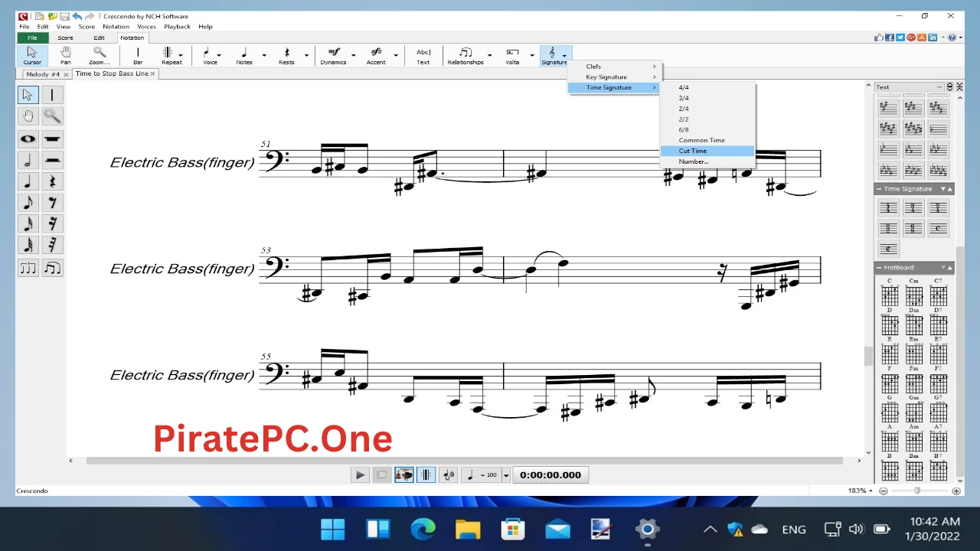This screenshot has width=980, height=551.
Task: Select the triplet tool in left palette
Action: click(28, 268)
